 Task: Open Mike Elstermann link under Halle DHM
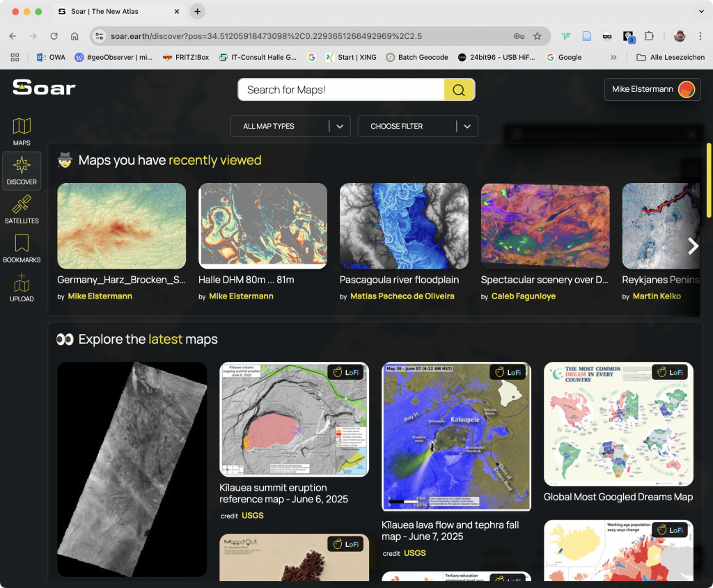pos(241,296)
